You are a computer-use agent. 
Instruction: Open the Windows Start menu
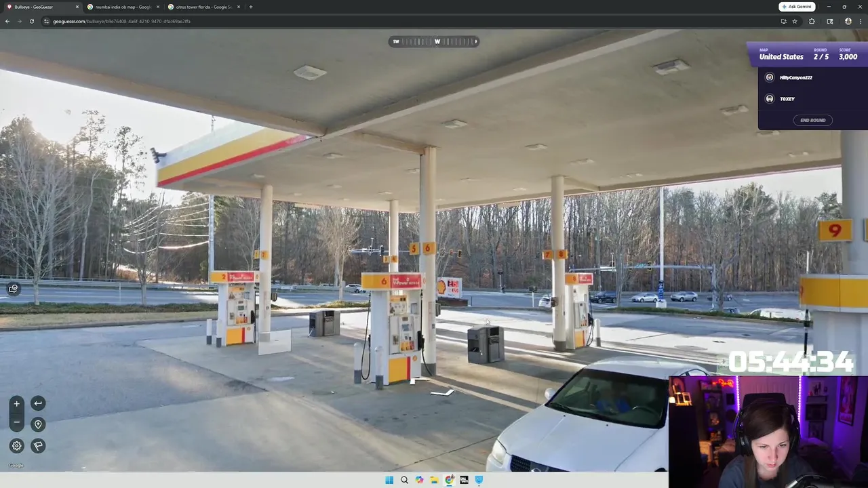pyautogui.click(x=389, y=480)
